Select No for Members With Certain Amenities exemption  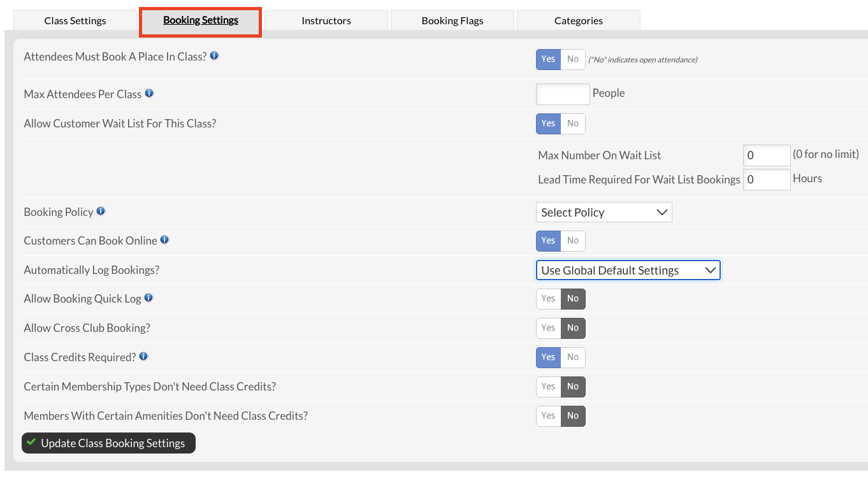tap(573, 416)
